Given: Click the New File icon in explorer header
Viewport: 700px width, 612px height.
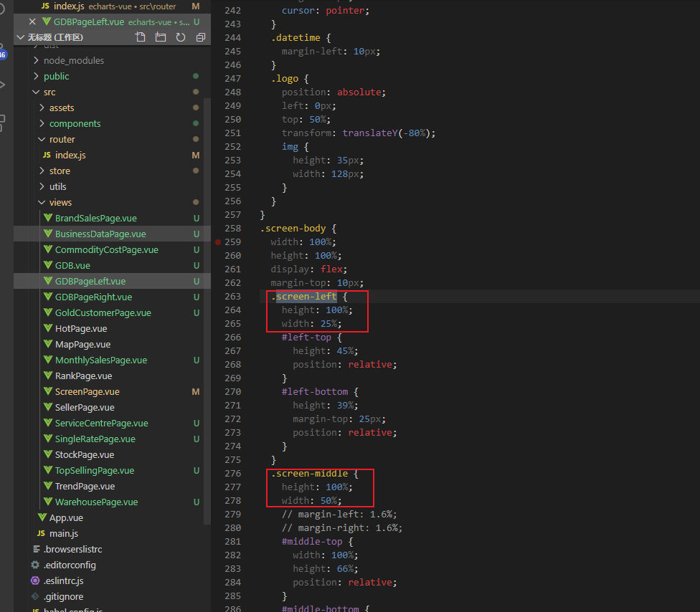Looking at the screenshot, I should (x=140, y=37).
